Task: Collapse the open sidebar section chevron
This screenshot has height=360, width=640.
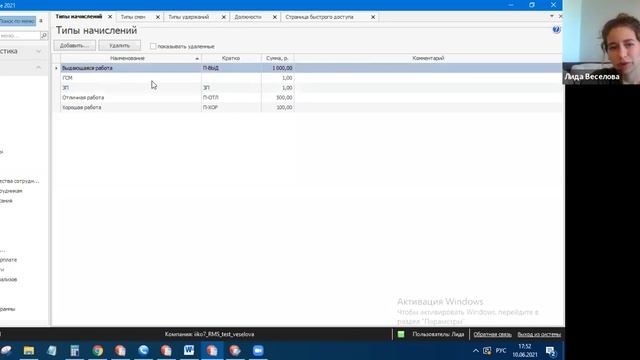Action: pos(39,67)
